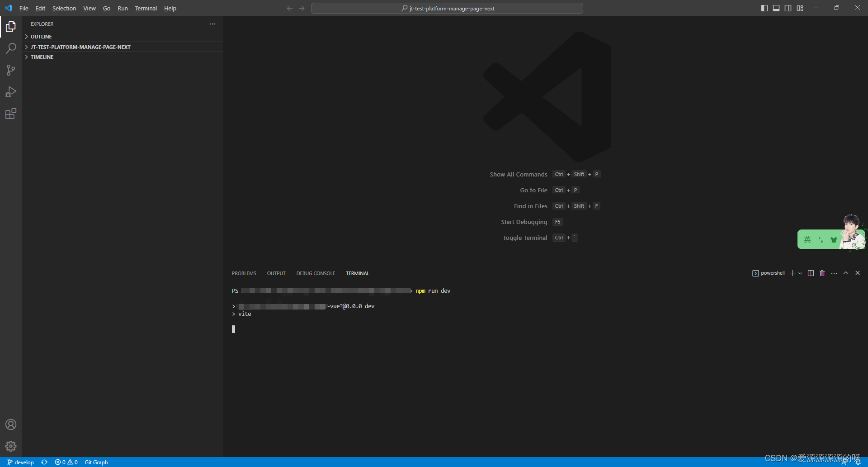Toggle the primary side bar layout icon
868x467 pixels.
coord(764,8)
